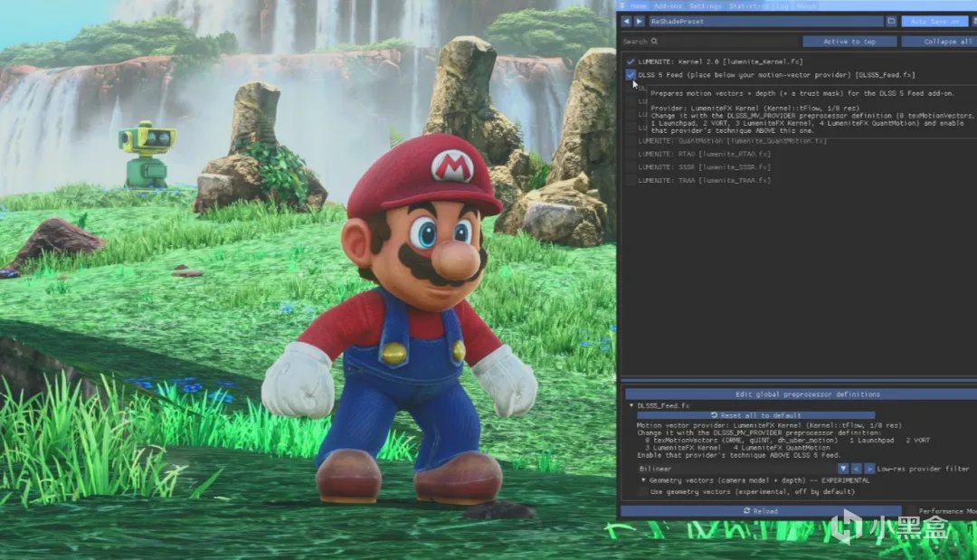This screenshot has height=560, width=977.
Task: Enable the LUMENITE SSSR effect
Action: point(631,167)
